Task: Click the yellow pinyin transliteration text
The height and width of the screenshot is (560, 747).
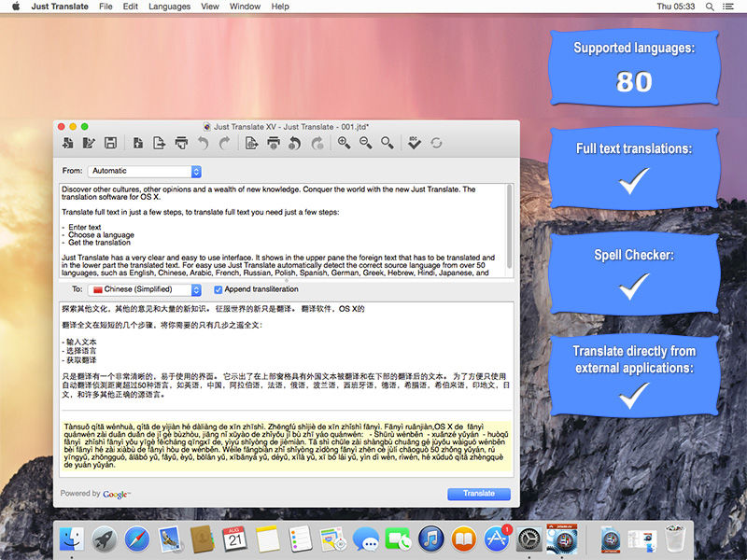Action: tap(287, 446)
